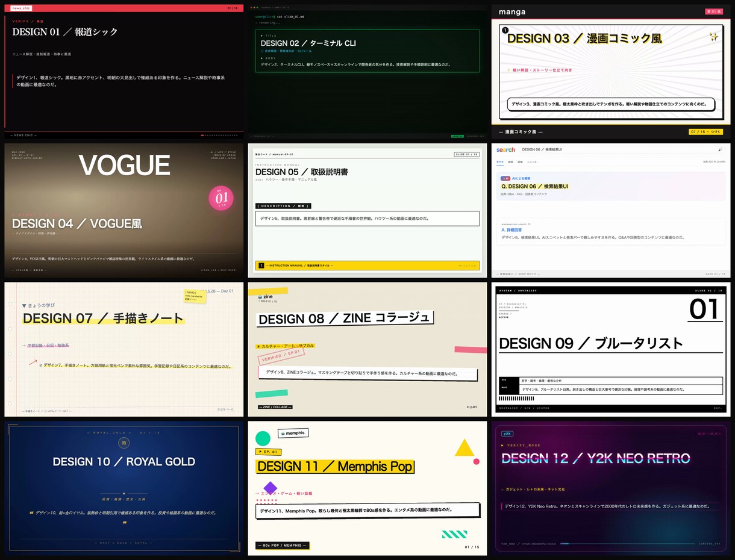Click the large VOGUE masthead

click(x=124, y=165)
